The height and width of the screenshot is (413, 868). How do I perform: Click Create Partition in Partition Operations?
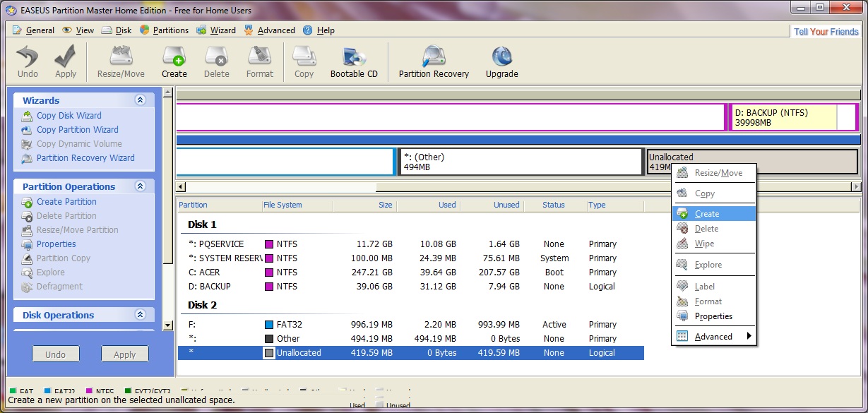(66, 202)
